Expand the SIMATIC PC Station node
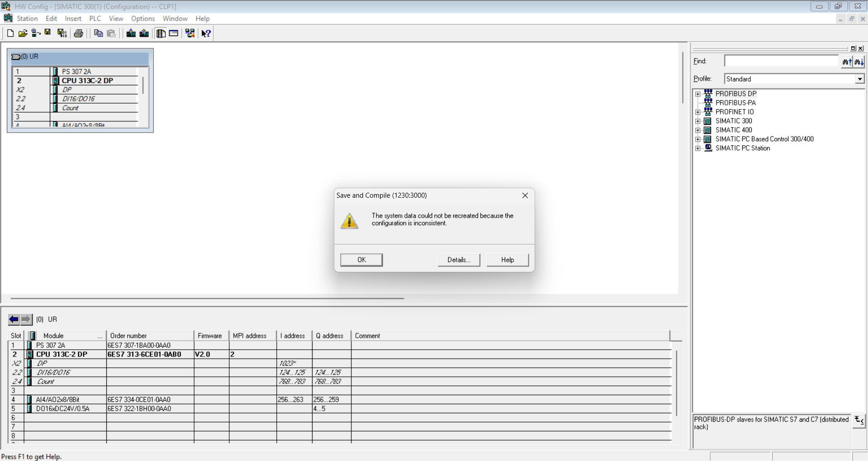The image size is (868, 461). tap(698, 148)
